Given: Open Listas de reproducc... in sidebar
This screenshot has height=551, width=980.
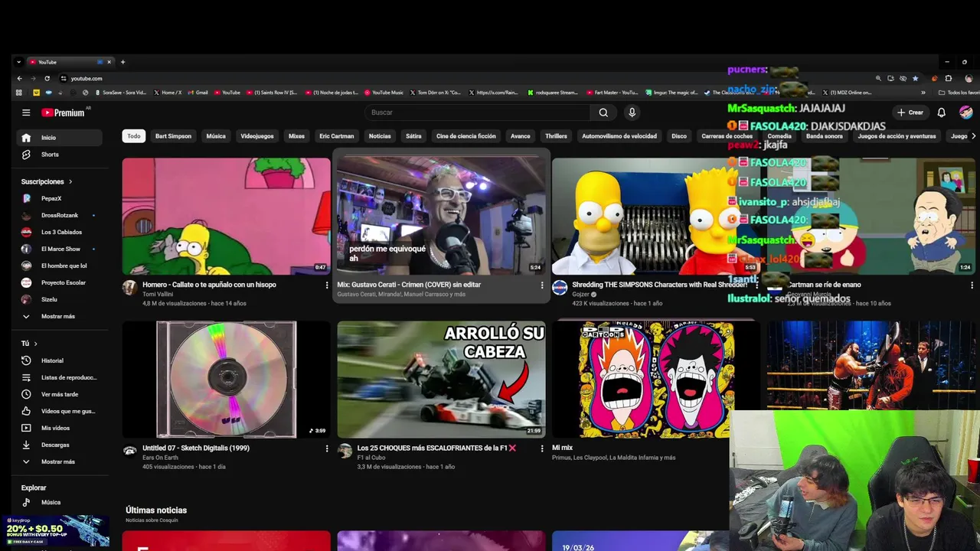Looking at the screenshot, I should tap(60, 377).
